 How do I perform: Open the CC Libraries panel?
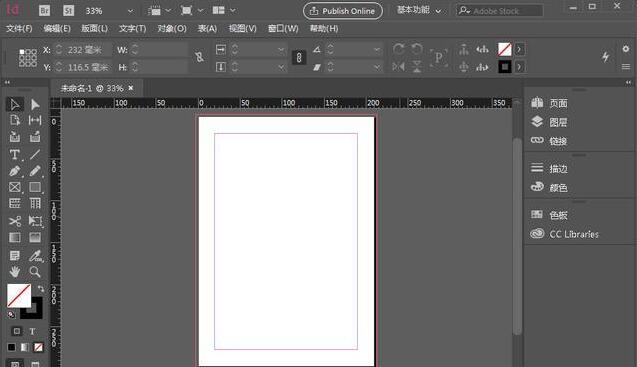(x=565, y=234)
